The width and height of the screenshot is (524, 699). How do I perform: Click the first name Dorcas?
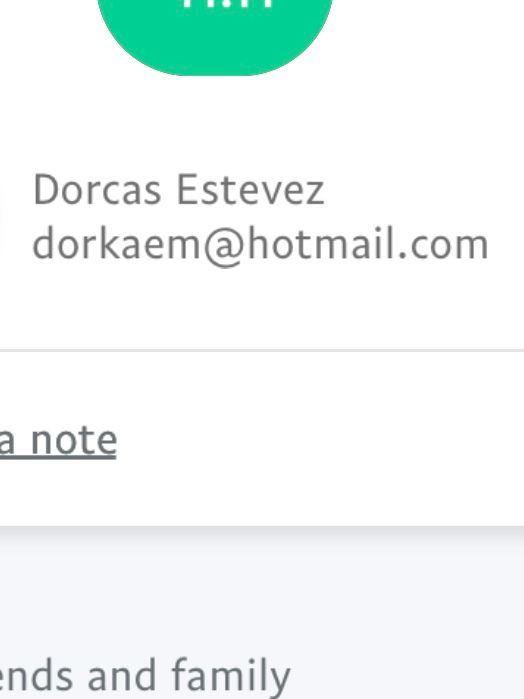97,190
